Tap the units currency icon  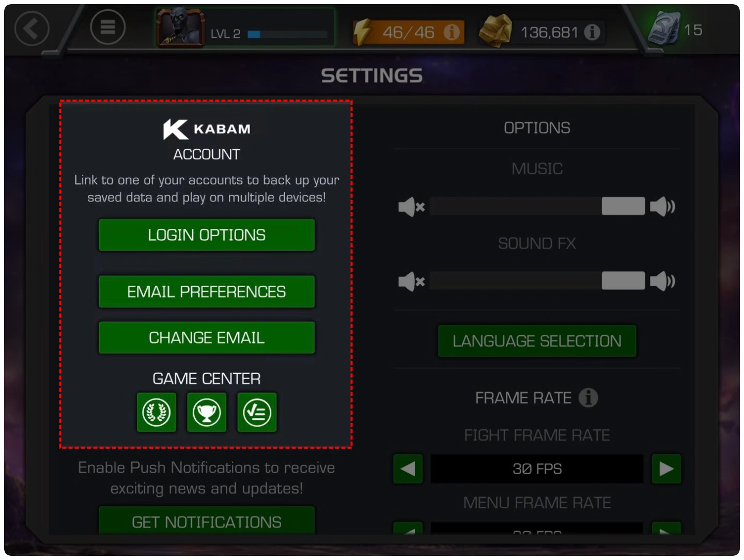pyautogui.click(x=665, y=28)
